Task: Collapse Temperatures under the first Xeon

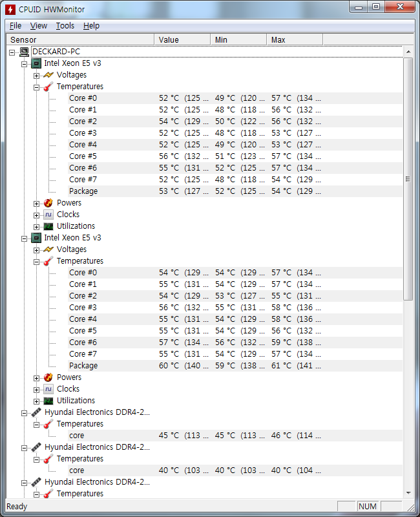Action: click(36, 87)
